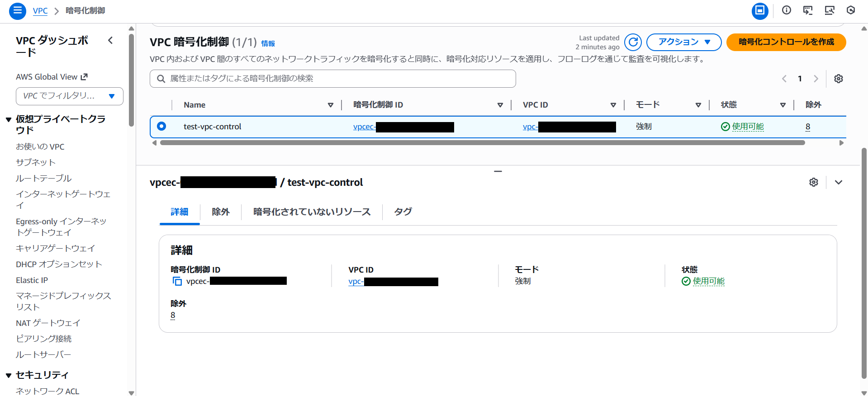Open お使いの VPC in sidebar
868x396 pixels.
pyautogui.click(x=40, y=147)
